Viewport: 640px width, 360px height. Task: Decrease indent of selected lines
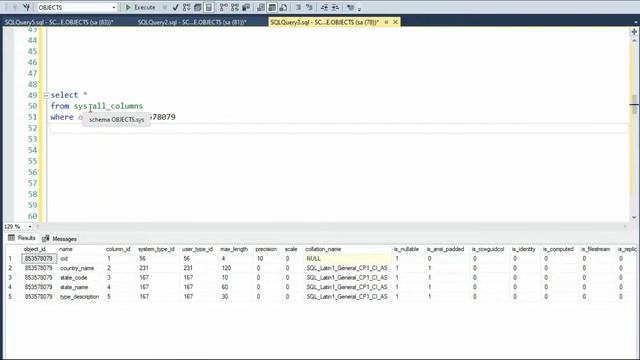[x=324, y=7]
